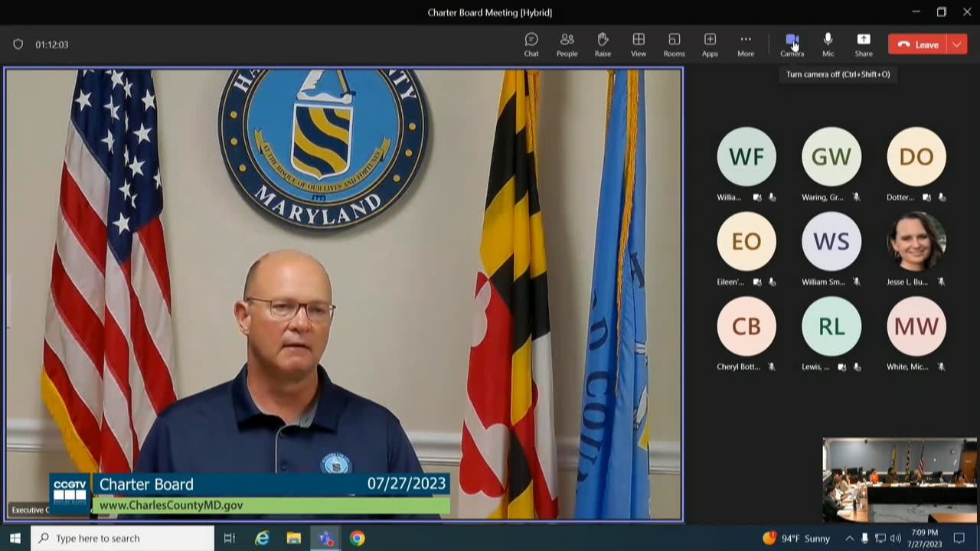Click the Waring, Gr... name label

tap(822, 197)
